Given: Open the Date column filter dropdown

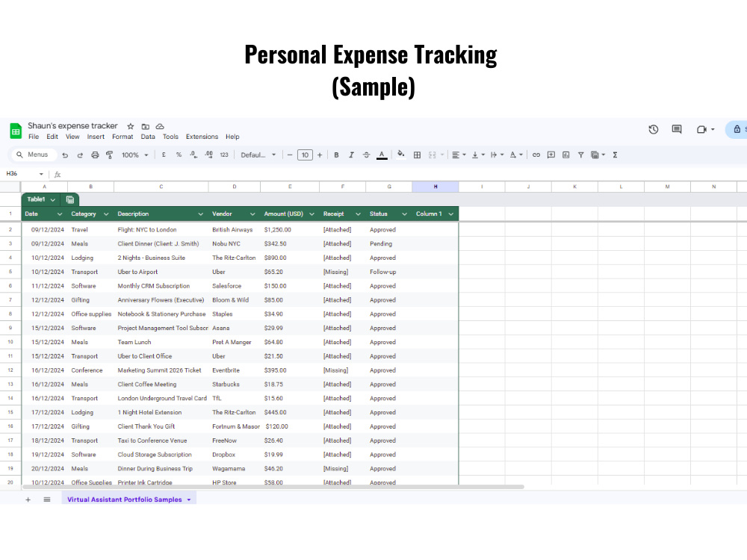Looking at the screenshot, I should 60,214.
